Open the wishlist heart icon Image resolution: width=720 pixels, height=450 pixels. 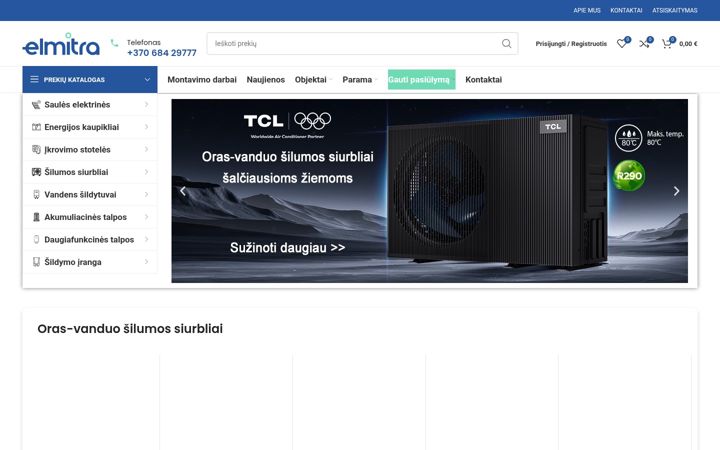coord(622,44)
